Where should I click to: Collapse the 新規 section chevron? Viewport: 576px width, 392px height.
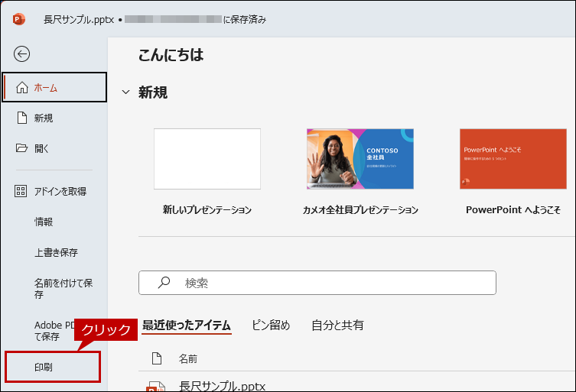coord(126,92)
